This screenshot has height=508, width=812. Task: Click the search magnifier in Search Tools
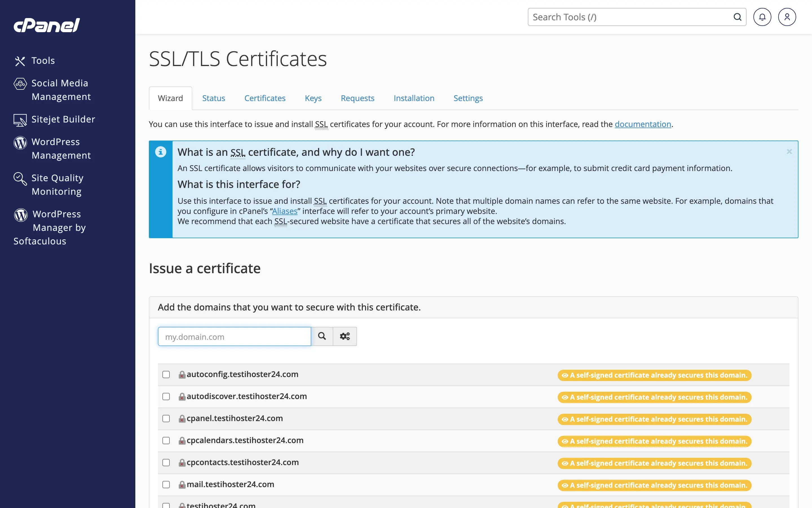pos(737,17)
